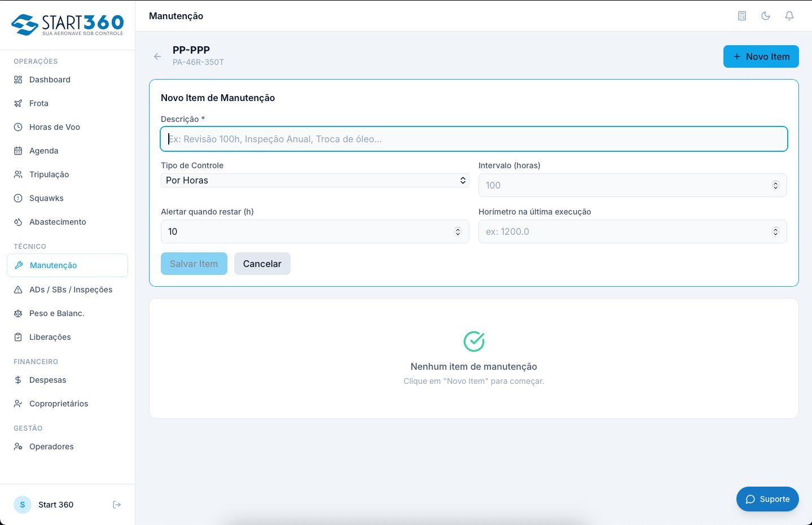Click the Liberações clipboard icon
Viewport: 812px width, 525px height.
pyautogui.click(x=18, y=337)
